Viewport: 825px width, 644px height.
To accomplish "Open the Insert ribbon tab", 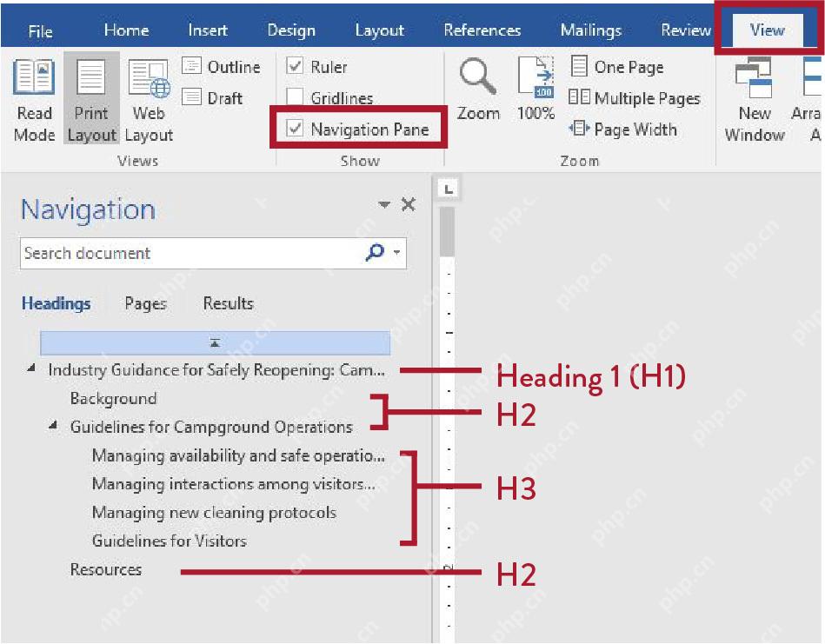I will pyautogui.click(x=208, y=30).
